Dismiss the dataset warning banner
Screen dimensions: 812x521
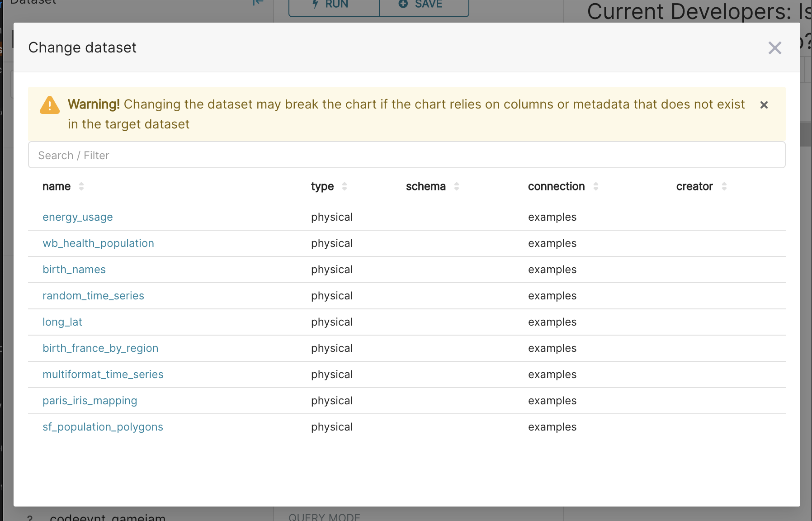click(x=764, y=105)
